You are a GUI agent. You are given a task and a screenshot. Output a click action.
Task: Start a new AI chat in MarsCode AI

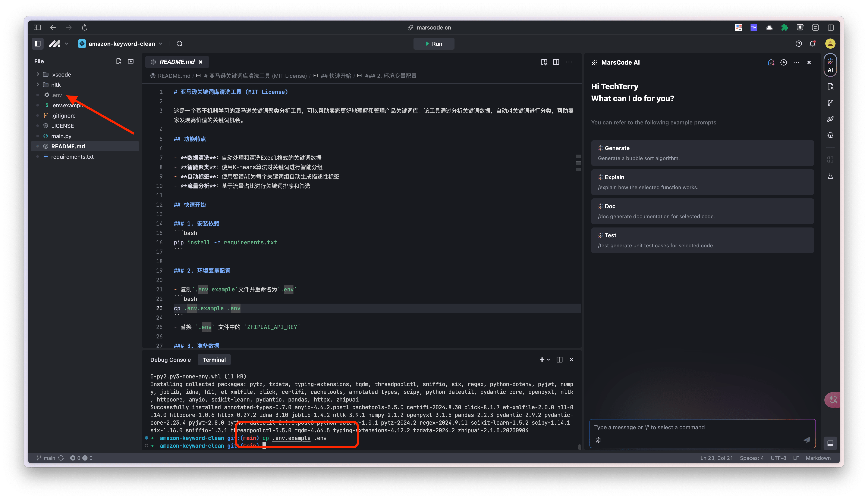pos(771,62)
